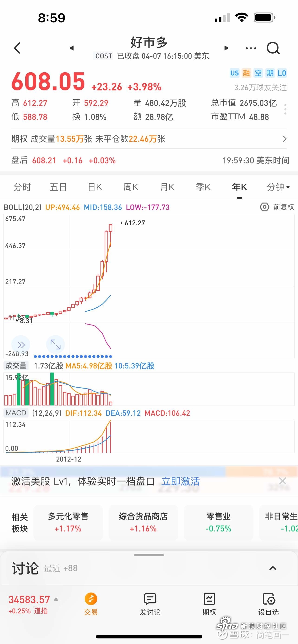
Task: Switch to the 周K tab
Action: tap(131, 187)
